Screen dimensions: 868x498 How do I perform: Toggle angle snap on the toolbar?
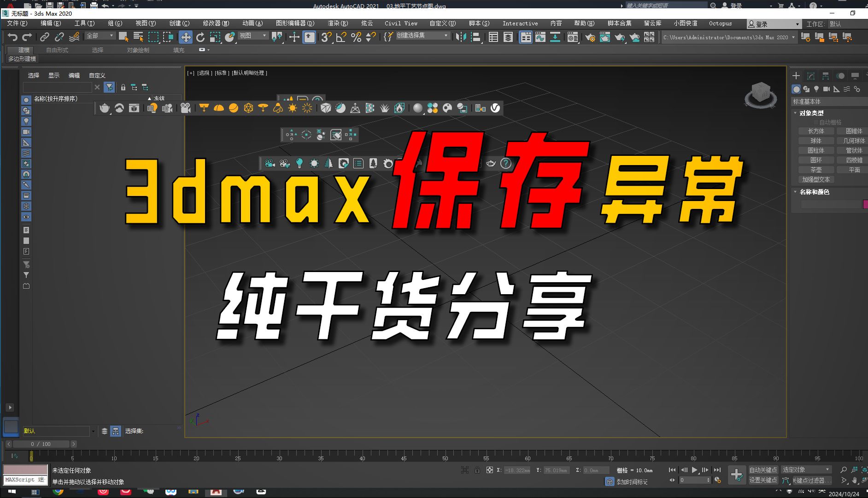click(340, 37)
